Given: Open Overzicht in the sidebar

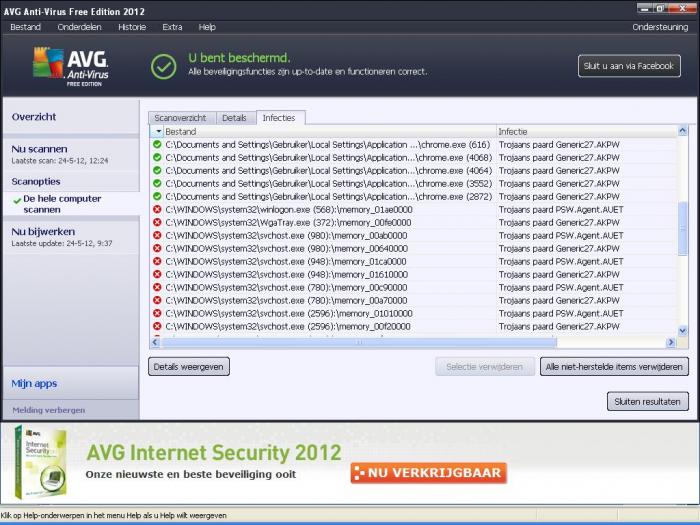Looking at the screenshot, I should pos(34,117).
